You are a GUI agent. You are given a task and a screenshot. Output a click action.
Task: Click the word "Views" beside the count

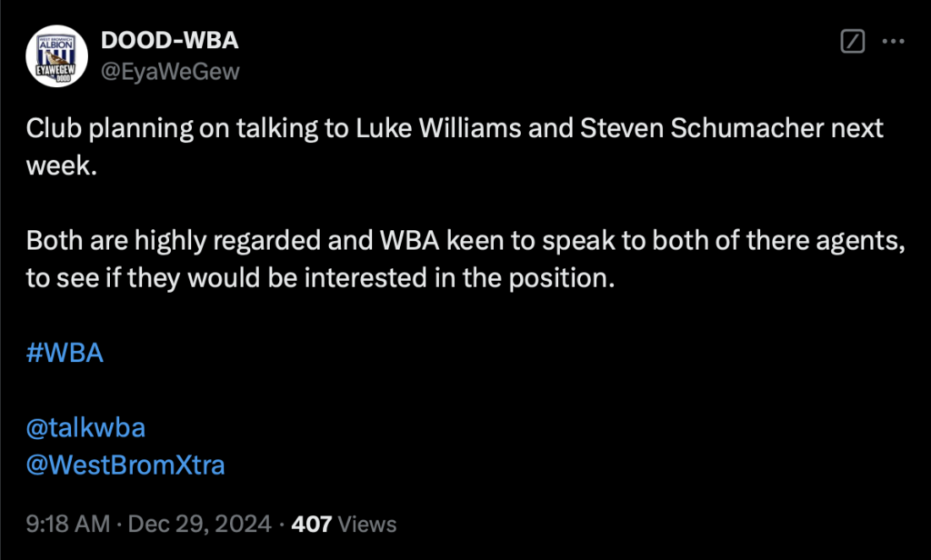(367, 524)
